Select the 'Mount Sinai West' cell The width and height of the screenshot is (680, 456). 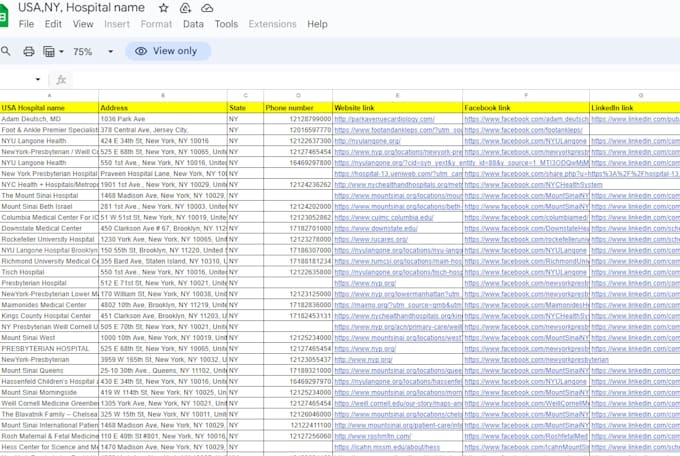[x=49, y=338]
